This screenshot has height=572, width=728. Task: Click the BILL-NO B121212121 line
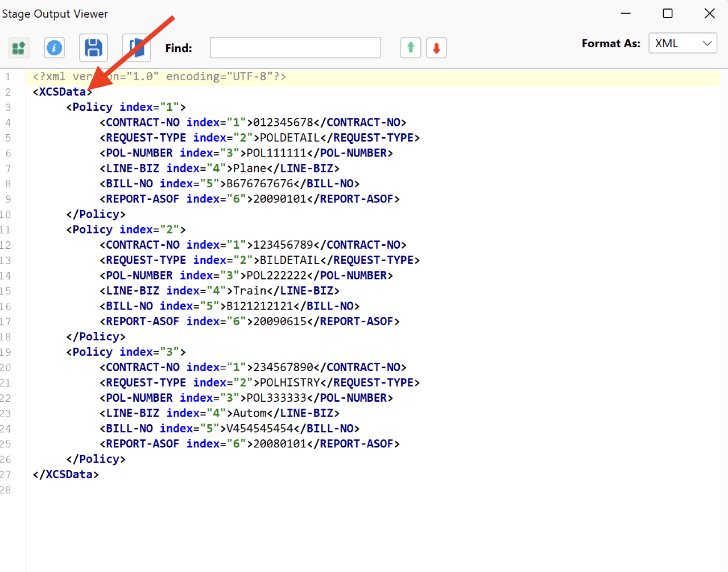[230, 306]
